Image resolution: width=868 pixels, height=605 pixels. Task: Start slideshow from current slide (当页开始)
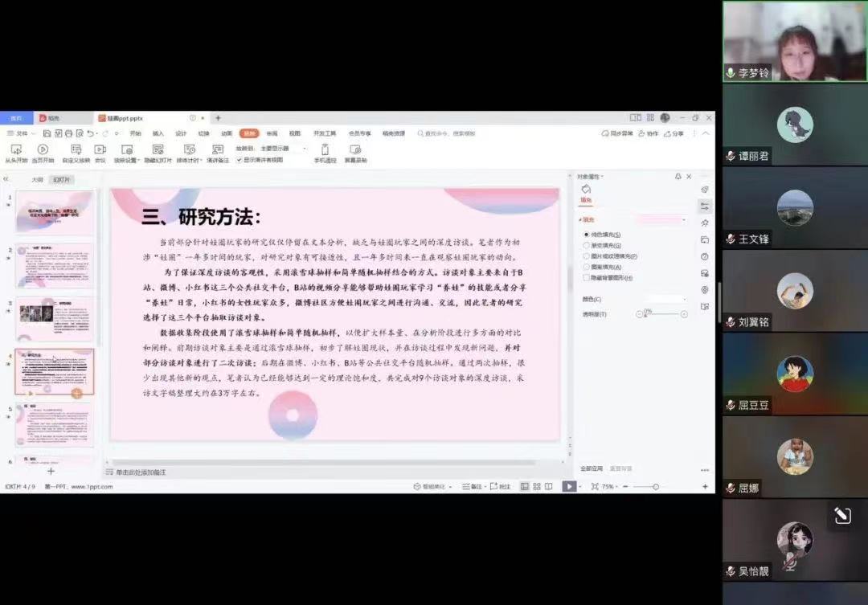43,149
